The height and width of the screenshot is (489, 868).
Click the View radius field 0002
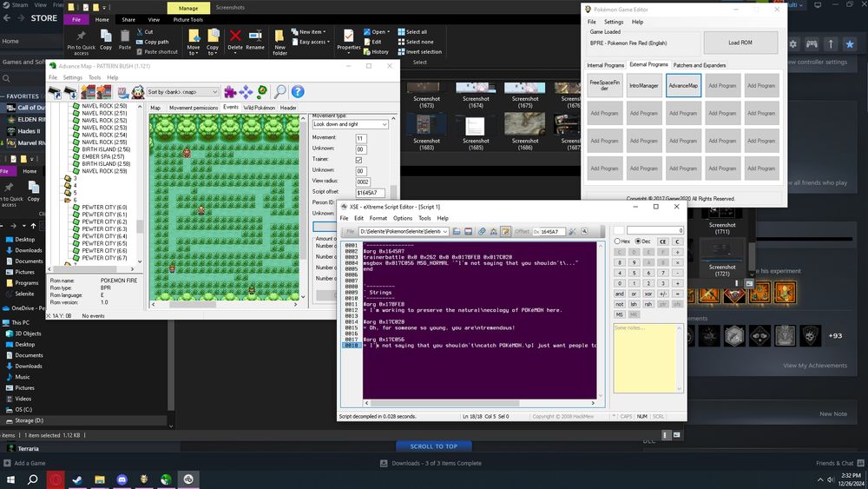click(x=363, y=182)
